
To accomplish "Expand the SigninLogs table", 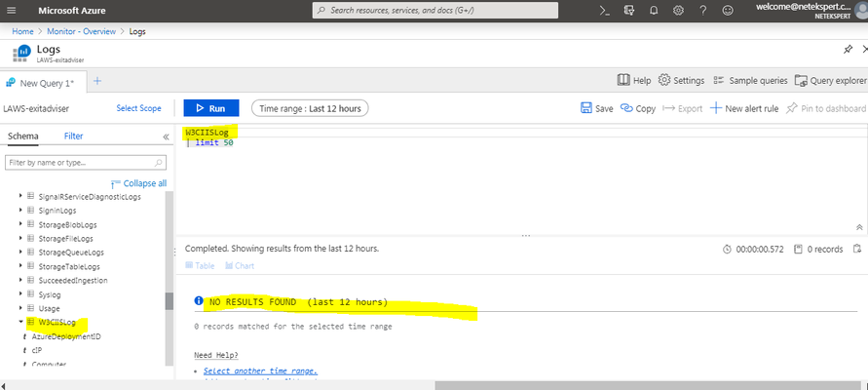I will point(21,210).
